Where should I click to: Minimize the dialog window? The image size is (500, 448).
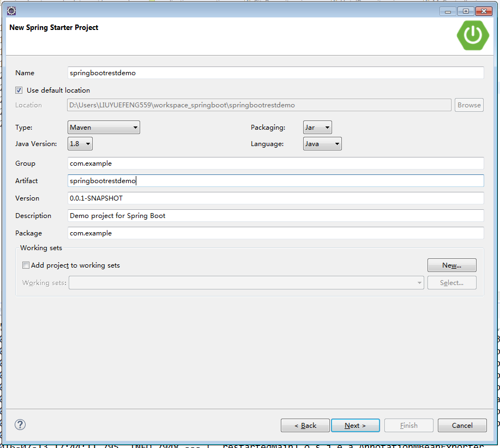click(x=448, y=11)
